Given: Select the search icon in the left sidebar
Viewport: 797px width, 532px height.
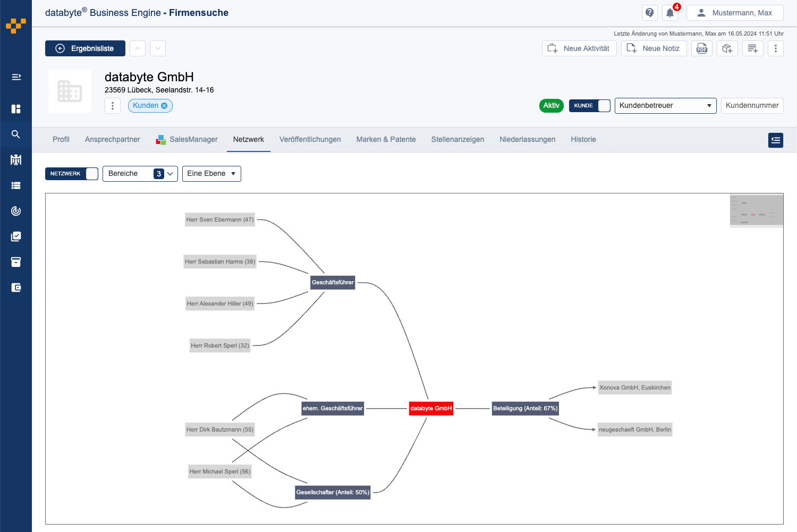Looking at the screenshot, I should [16, 134].
